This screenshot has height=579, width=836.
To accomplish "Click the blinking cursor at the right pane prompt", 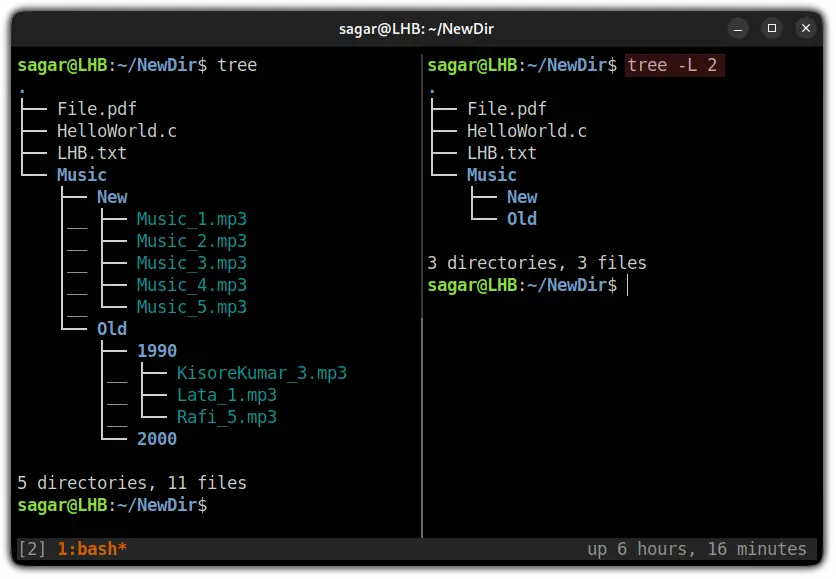I will 627,285.
